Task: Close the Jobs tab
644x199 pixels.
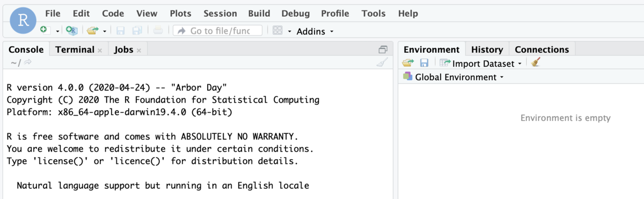Action: (x=138, y=50)
